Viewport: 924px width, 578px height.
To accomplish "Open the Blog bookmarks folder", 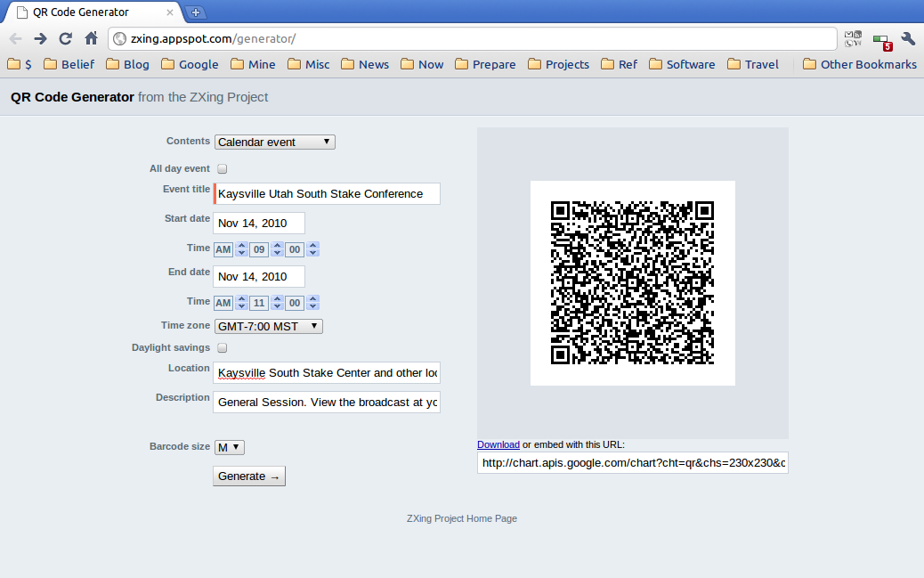I will click(x=127, y=64).
